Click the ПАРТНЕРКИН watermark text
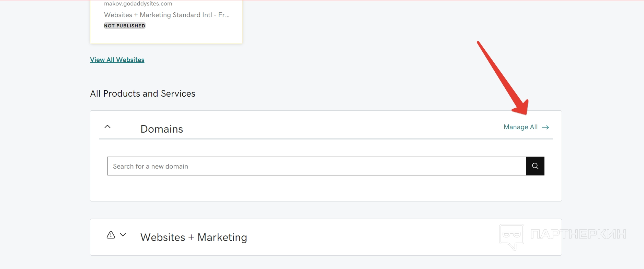 tap(578, 234)
